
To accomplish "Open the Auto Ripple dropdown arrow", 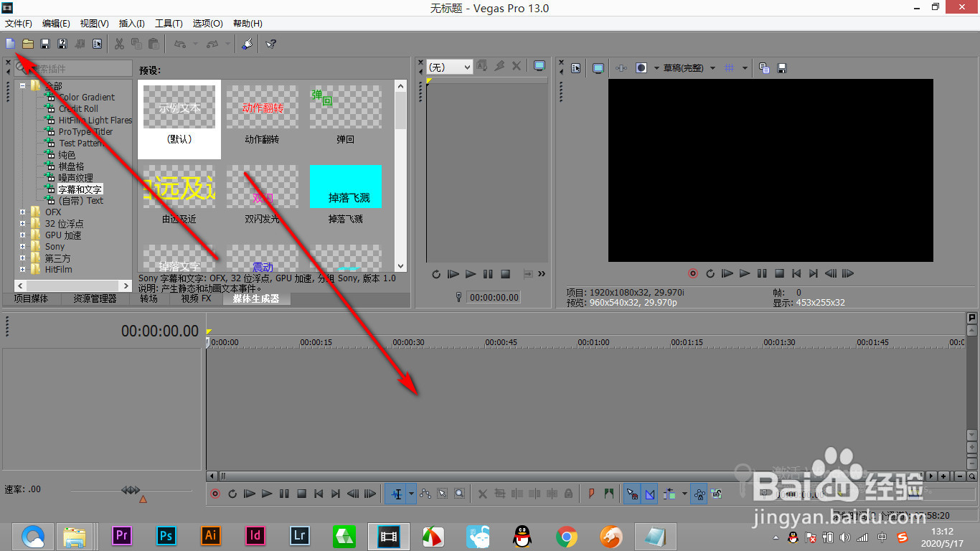I will 684,494.
